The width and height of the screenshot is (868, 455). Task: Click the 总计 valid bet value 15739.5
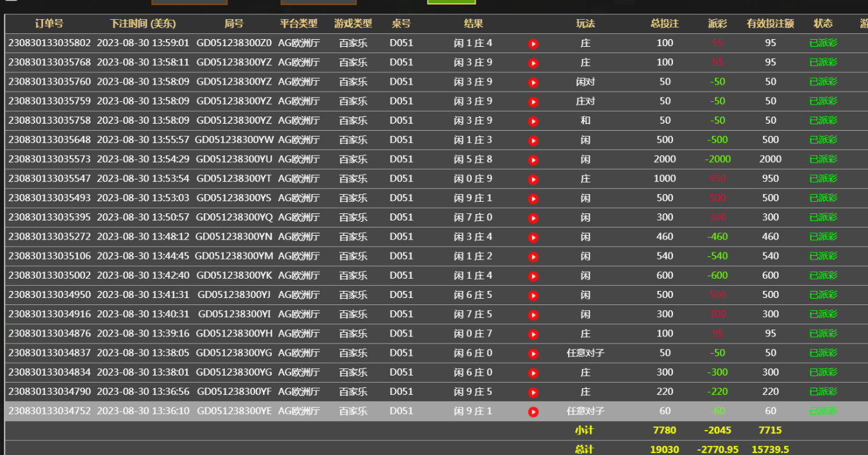pos(771,449)
